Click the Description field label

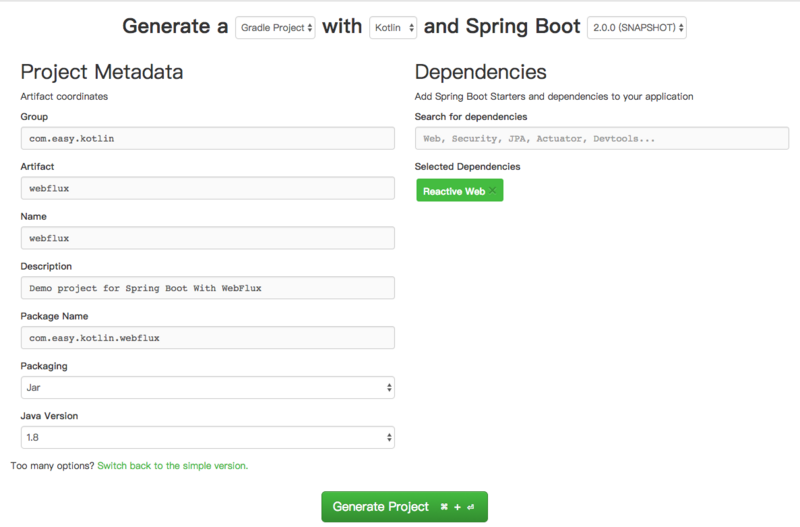[46, 266]
